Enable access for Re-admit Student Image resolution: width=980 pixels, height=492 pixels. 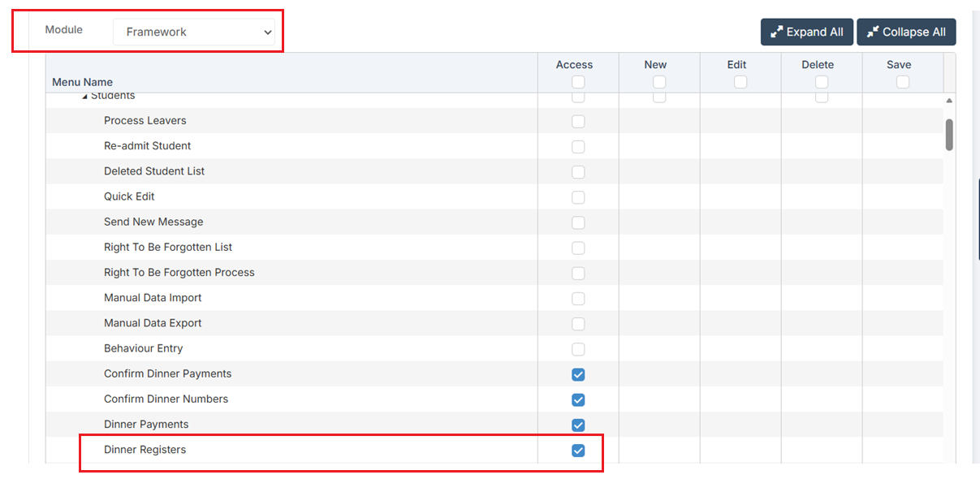coord(578,147)
